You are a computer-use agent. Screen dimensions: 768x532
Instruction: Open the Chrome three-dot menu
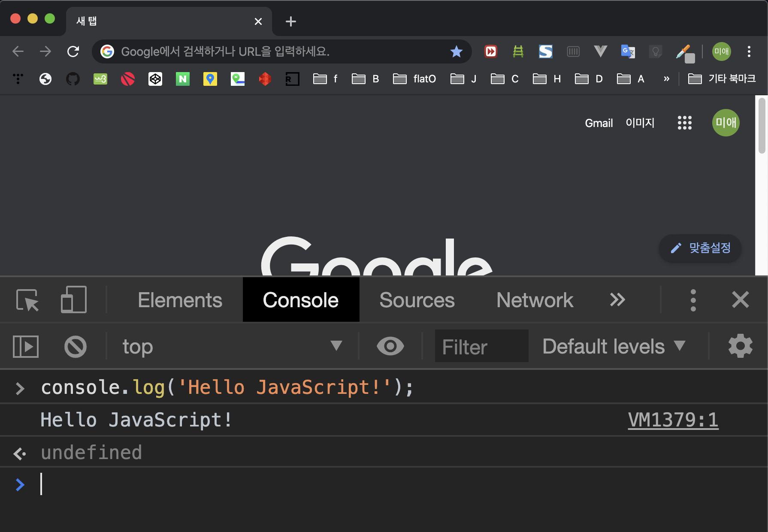[x=749, y=51]
